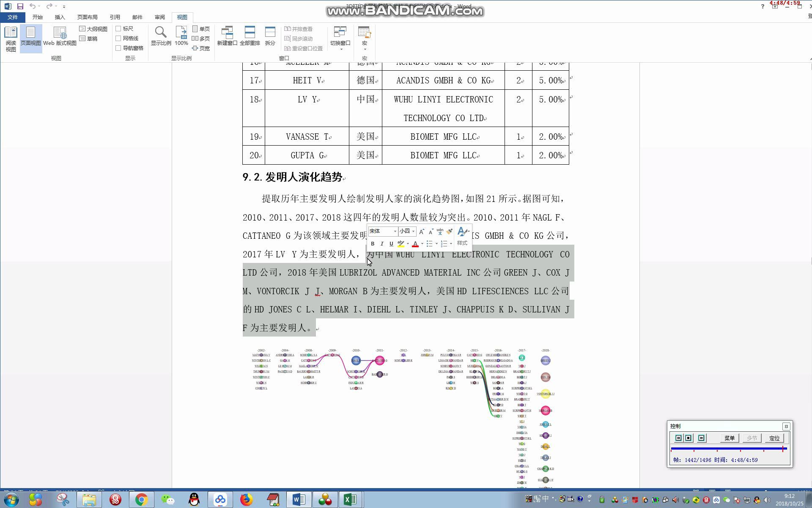Apply underline from mini toolbar
This screenshot has width=812, height=508.
click(x=391, y=243)
